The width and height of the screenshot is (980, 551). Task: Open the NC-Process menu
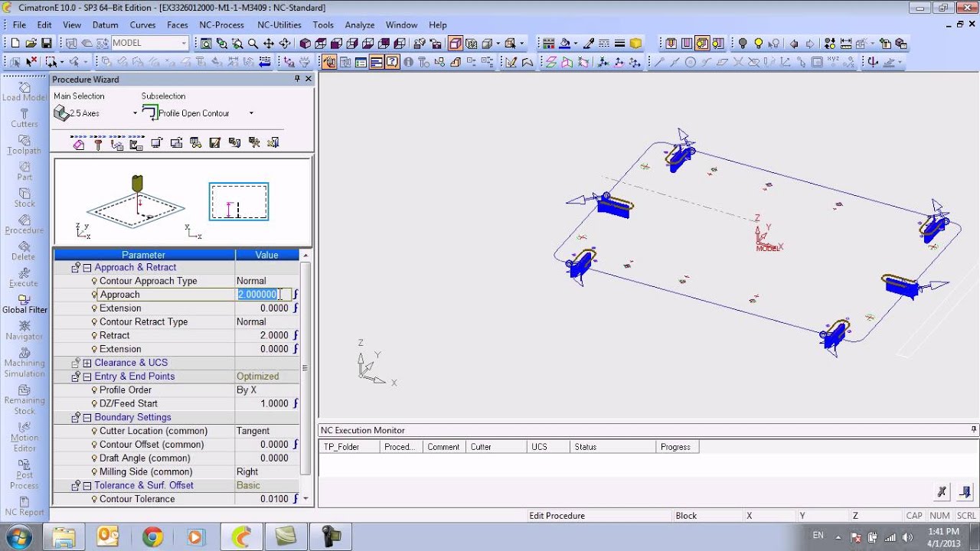coord(221,24)
